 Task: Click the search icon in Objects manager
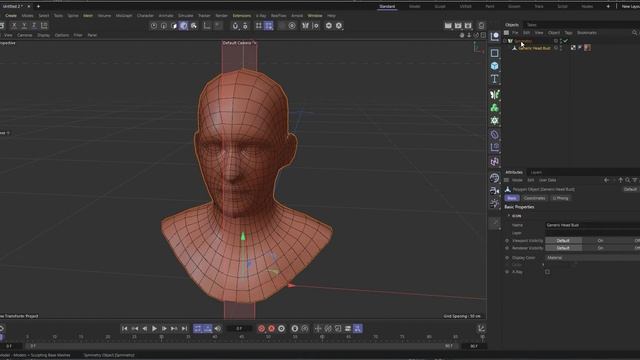point(634,33)
